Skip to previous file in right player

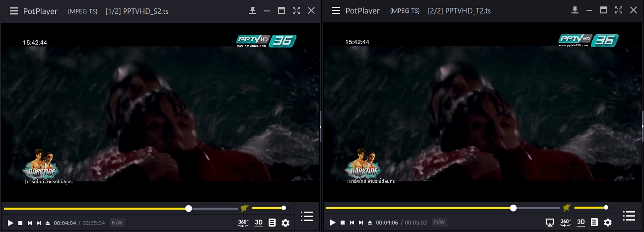(x=352, y=223)
